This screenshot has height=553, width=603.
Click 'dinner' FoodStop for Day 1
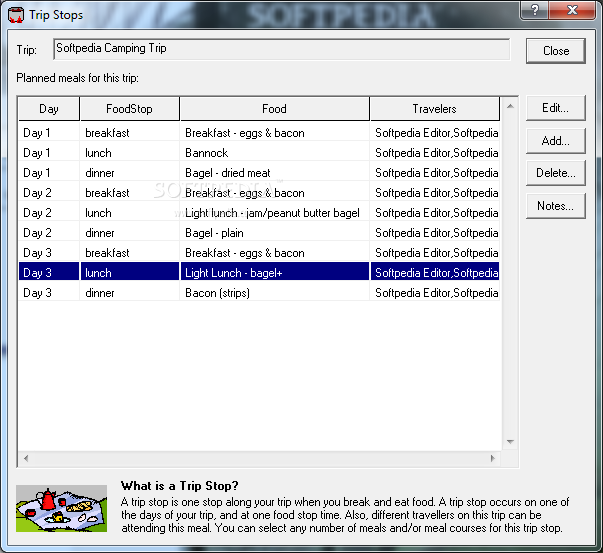130,173
